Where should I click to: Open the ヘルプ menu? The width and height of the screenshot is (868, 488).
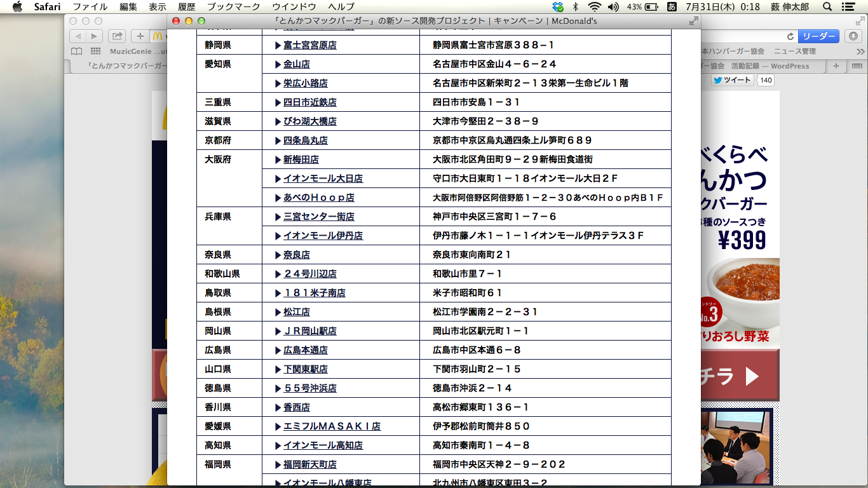(x=341, y=7)
